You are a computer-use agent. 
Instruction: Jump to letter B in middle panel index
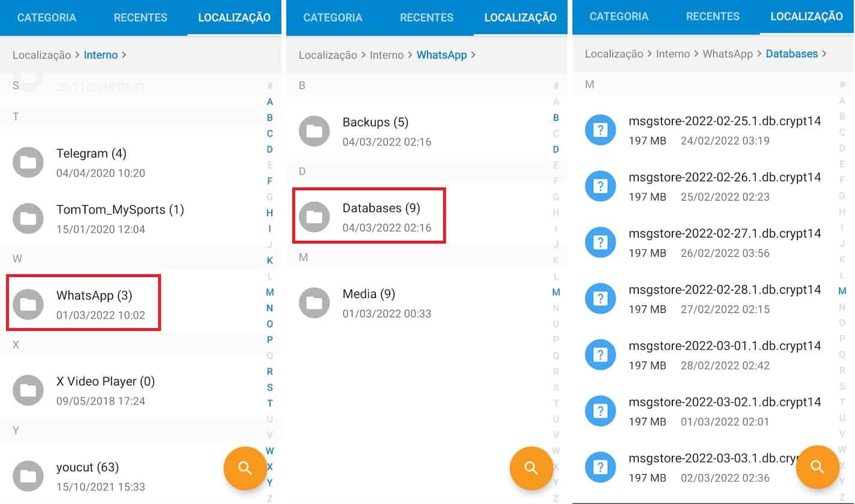click(x=556, y=117)
